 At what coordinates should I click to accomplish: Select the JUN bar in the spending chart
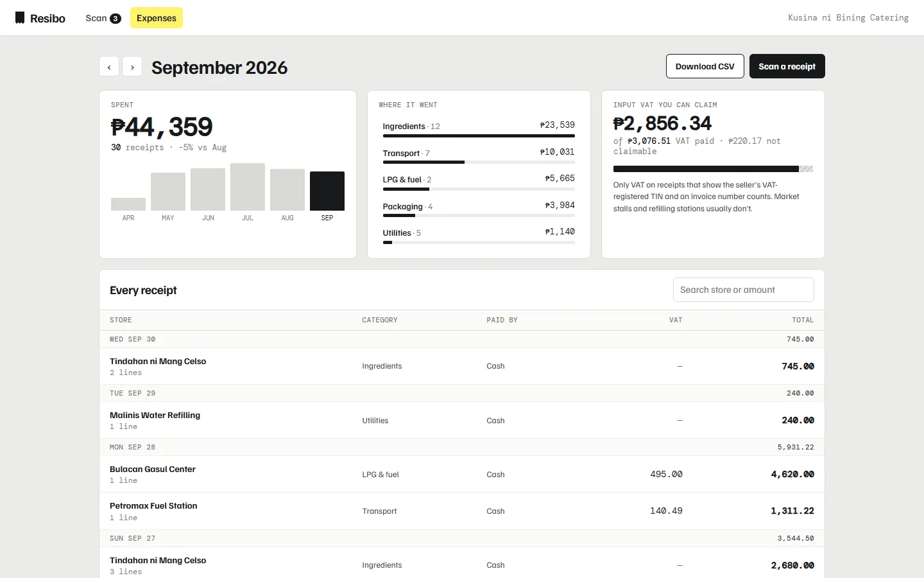(x=208, y=189)
